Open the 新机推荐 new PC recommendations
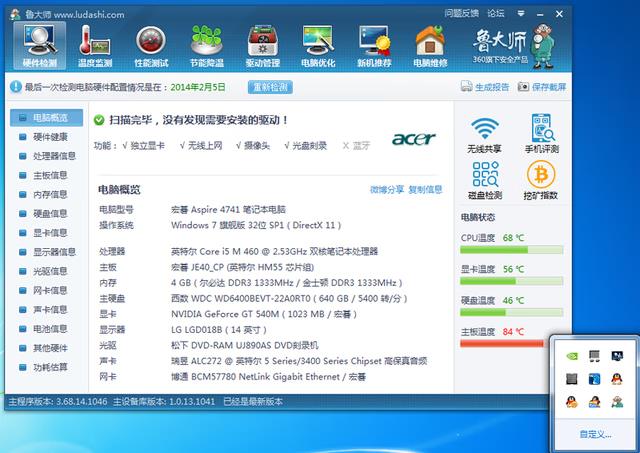 click(374, 46)
